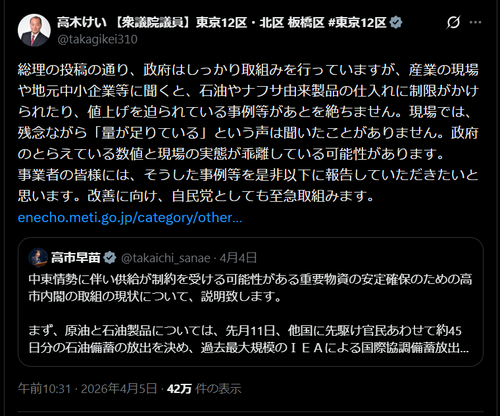The image size is (500, 416).
Task: Open 高木けい profile picture
Action: click(x=34, y=30)
